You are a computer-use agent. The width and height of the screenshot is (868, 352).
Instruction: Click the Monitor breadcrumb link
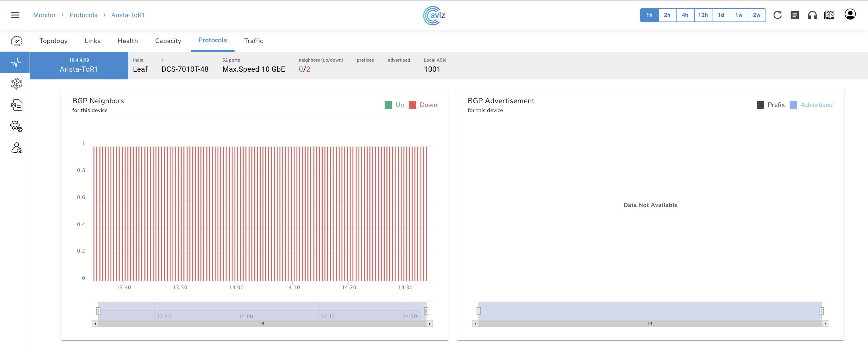pyautogui.click(x=44, y=15)
